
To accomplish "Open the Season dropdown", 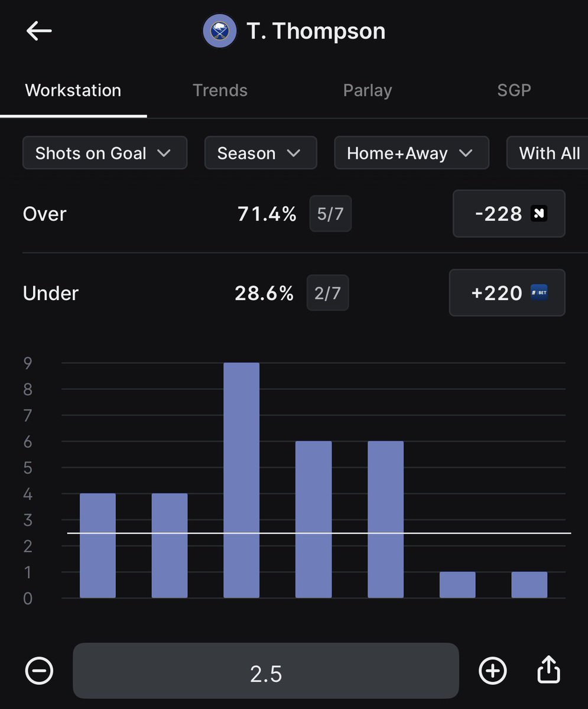I will click(x=261, y=153).
